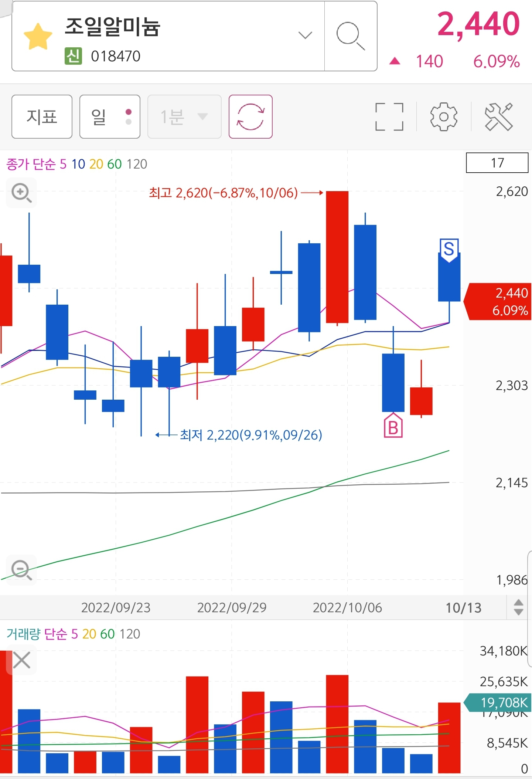Tap the S sell marker on chart
Screen dimensions: 532x779
point(449,250)
